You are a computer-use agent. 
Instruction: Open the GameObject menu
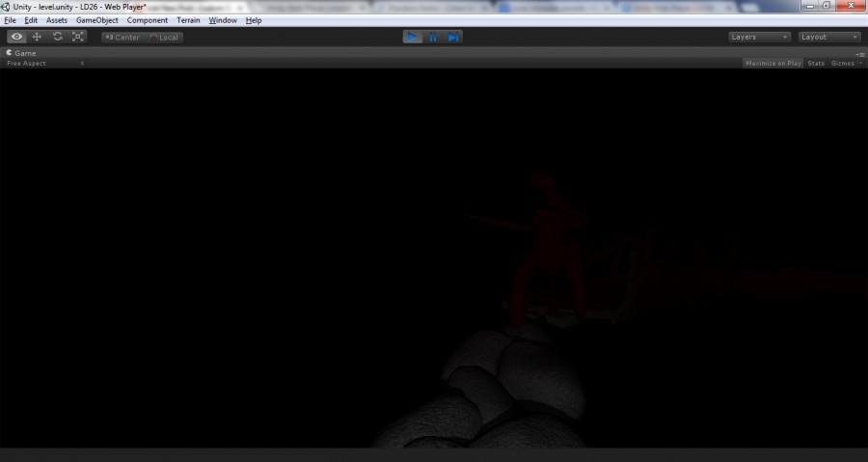coord(96,20)
